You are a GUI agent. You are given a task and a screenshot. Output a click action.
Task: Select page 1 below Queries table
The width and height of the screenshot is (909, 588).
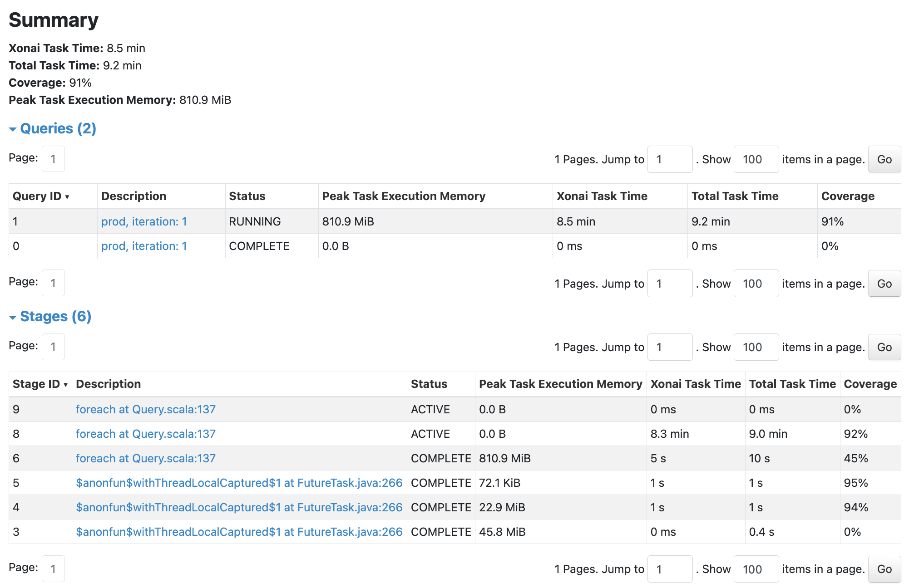coord(53,283)
